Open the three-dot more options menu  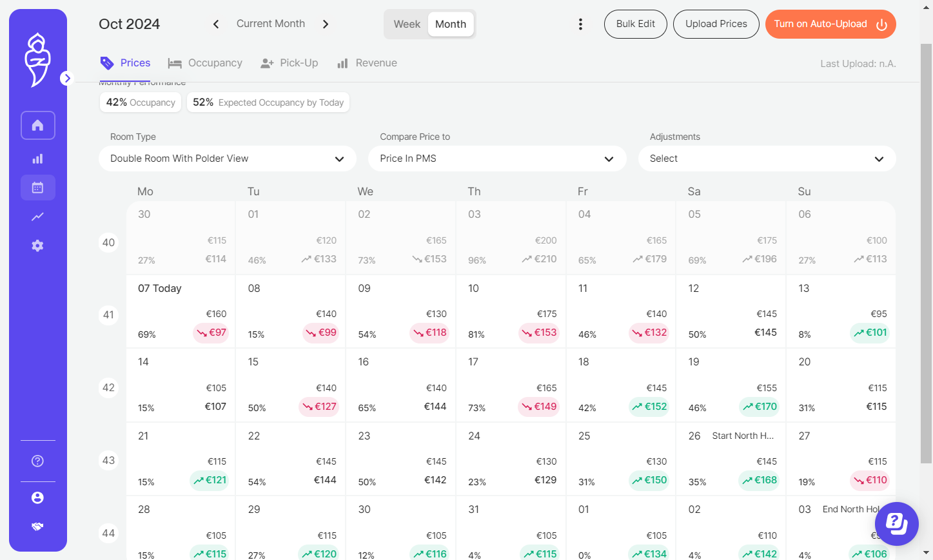click(580, 24)
